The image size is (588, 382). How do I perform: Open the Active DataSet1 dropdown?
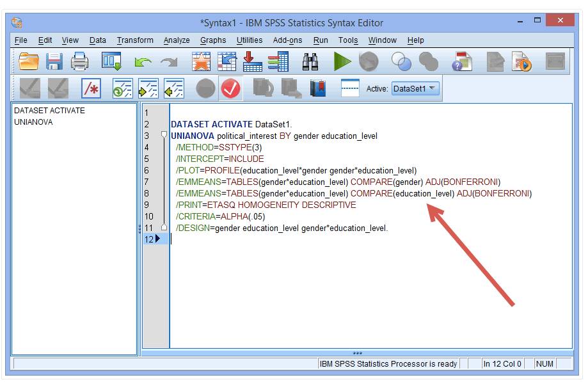(x=415, y=88)
